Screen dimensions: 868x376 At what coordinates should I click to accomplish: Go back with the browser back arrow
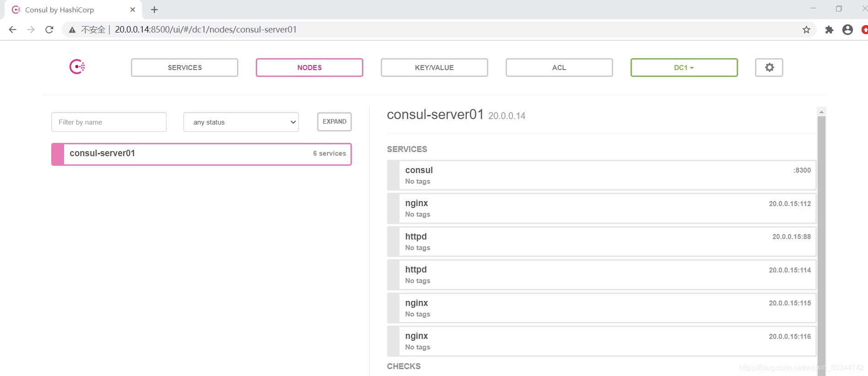point(13,29)
